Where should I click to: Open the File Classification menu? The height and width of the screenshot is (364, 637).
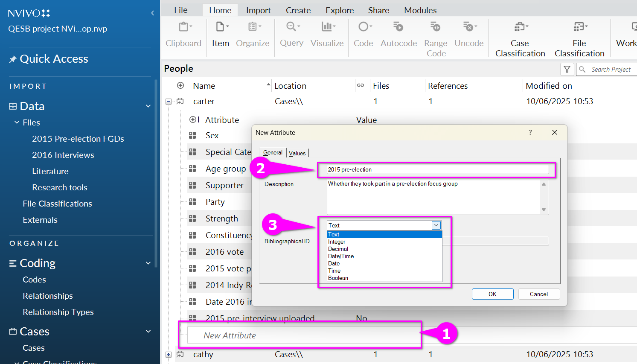579,38
